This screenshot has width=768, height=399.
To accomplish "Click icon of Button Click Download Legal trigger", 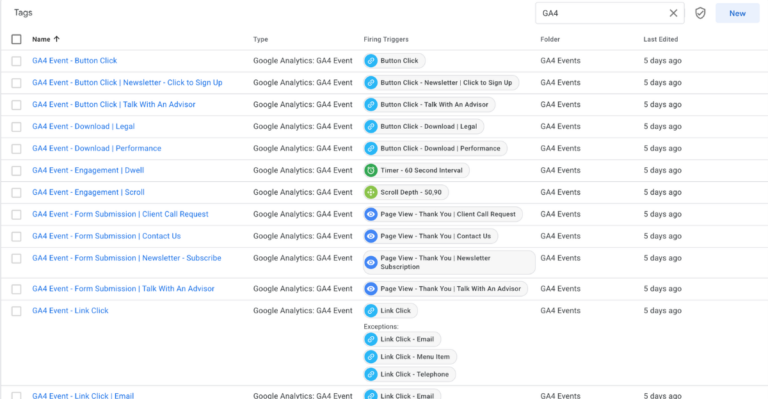I will click(x=371, y=126).
